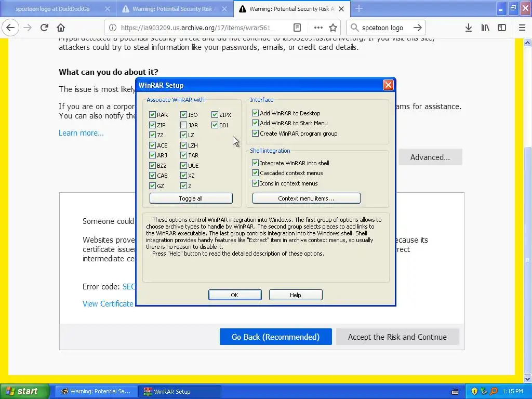This screenshot has width=532, height=399.
Task: Toggle the ISO checkbox
Action: (183, 115)
